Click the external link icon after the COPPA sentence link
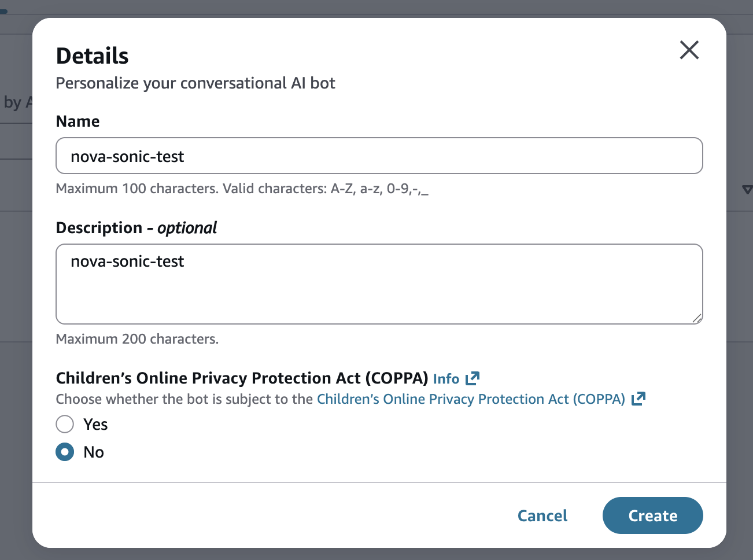Viewport: 753px width, 560px height. pyautogui.click(x=638, y=399)
